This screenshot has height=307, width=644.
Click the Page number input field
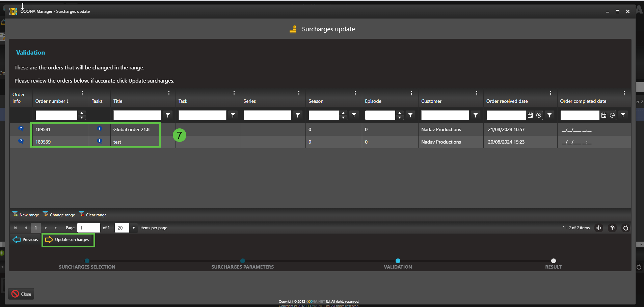tap(88, 228)
